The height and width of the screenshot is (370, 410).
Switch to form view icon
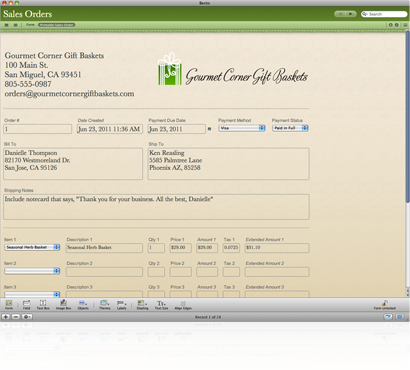click(x=15, y=25)
